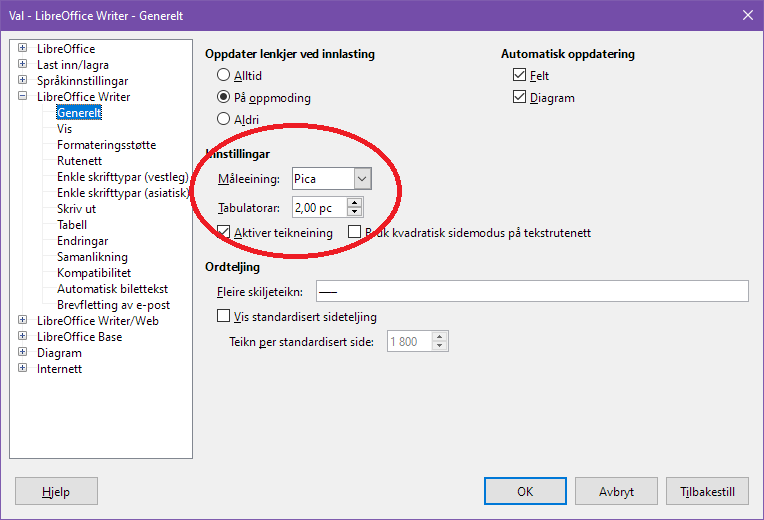The height and width of the screenshot is (520, 764).
Task: Select the På oppmoding radio button
Action: pos(223,97)
